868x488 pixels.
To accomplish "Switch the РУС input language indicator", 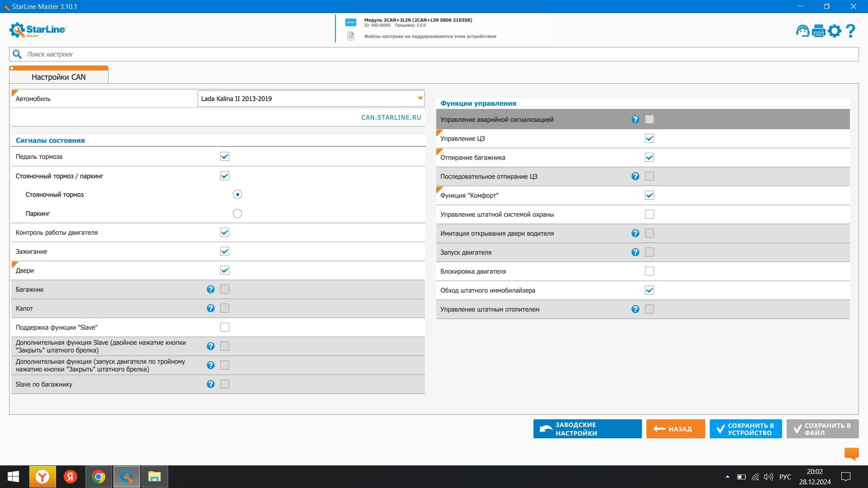I will pos(785,477).
